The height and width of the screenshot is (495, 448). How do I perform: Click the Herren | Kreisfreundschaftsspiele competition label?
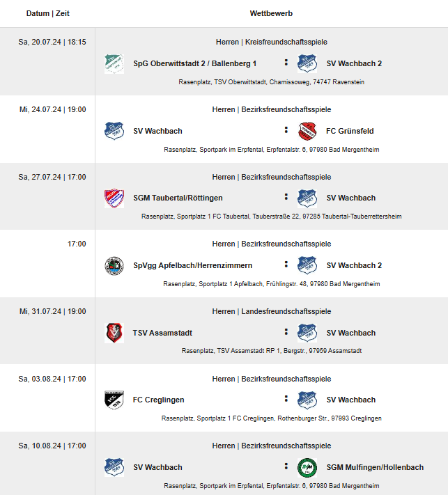point(272,42)
